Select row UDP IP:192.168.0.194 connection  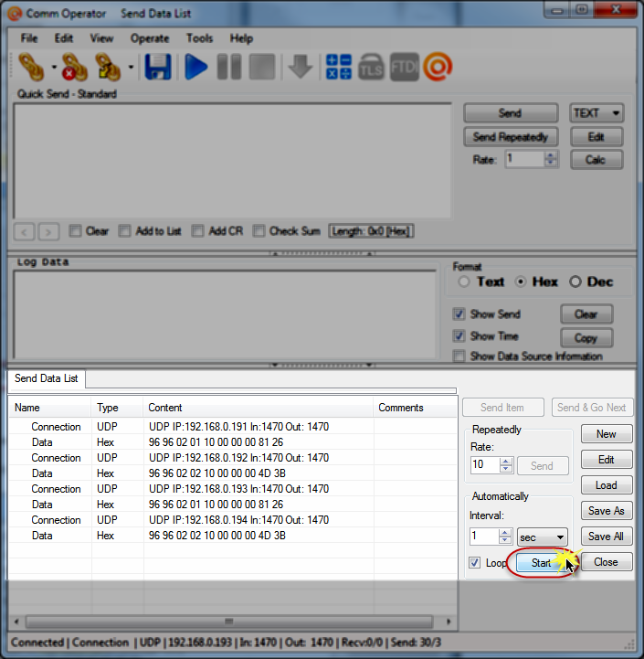coord(233,520)
